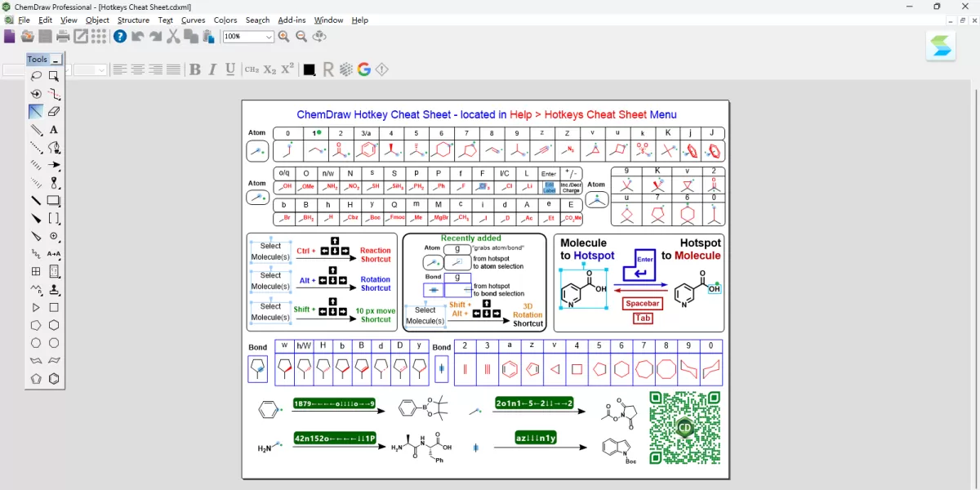
Task: Zoom in with the magnifier plus icon
Action: (283, 36)
